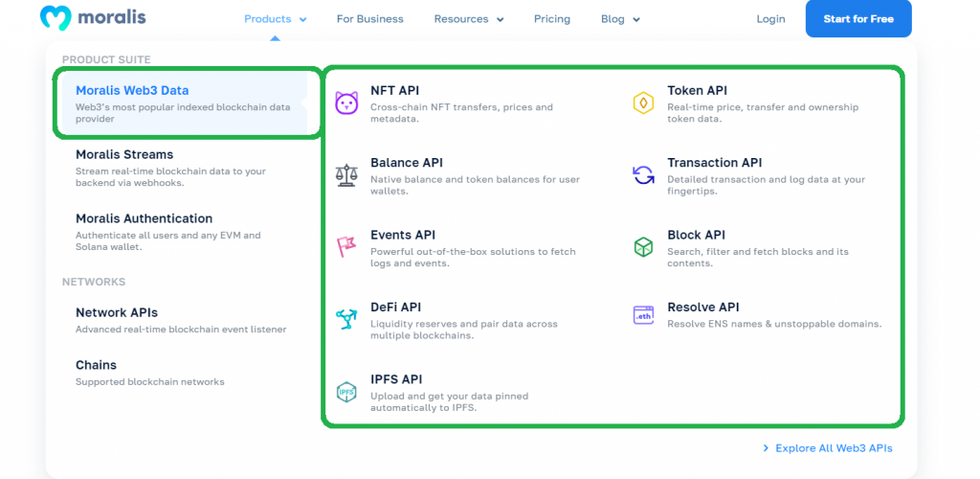Image resolution: width=980 pixels, height=479 pixels.
Task: Click the Balance API scales icon
Action: point(346,175)
